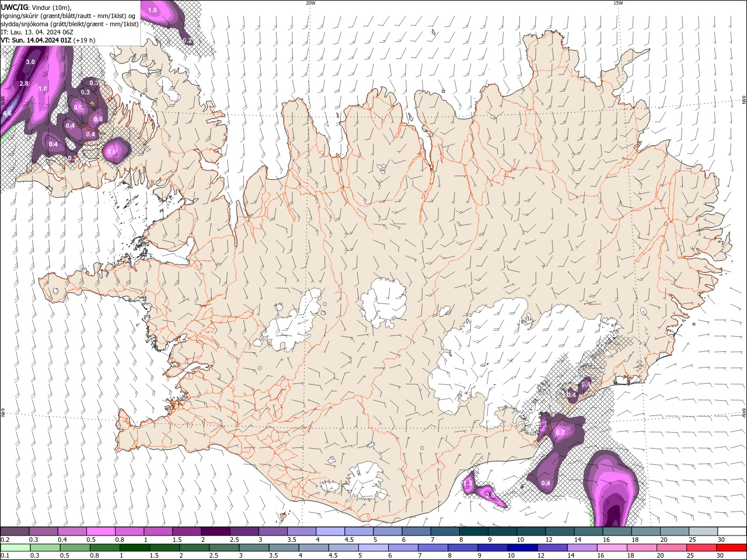Click the 'slydda/snjókoma' legend description line
The height and width of the screenshot is (560, 747).
point(69,24)
